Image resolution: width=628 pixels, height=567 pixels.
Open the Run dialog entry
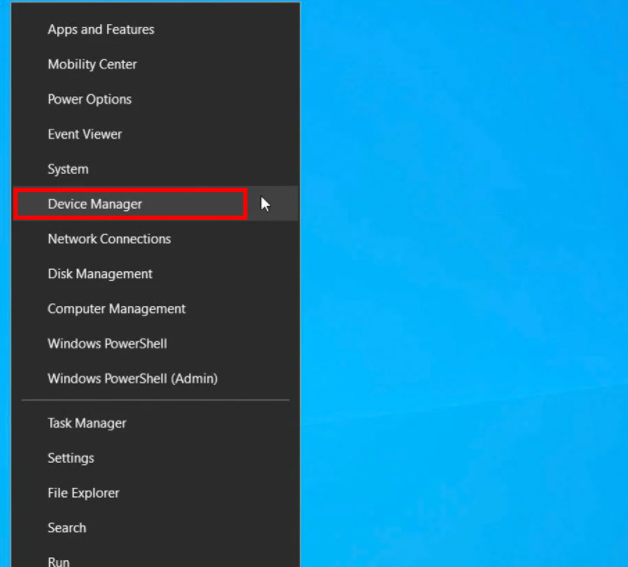pyautogui.click(x=59, y=561)
